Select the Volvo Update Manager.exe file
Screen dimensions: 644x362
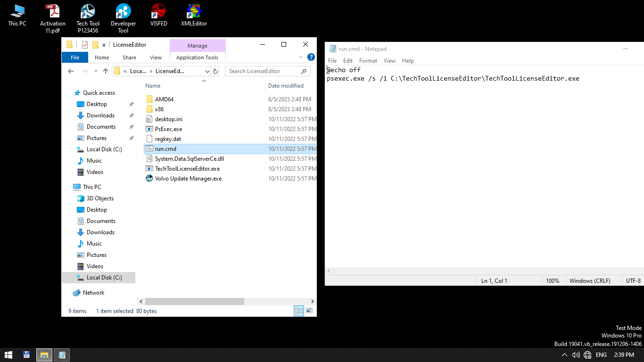pos(188,179)
